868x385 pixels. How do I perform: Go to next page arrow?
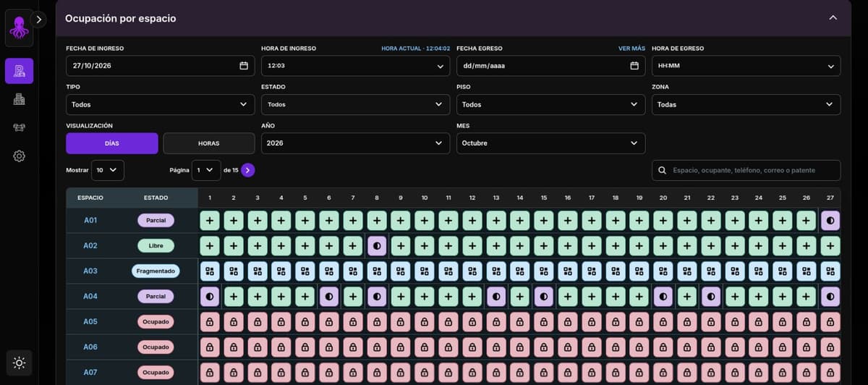(x=247, y=170)
